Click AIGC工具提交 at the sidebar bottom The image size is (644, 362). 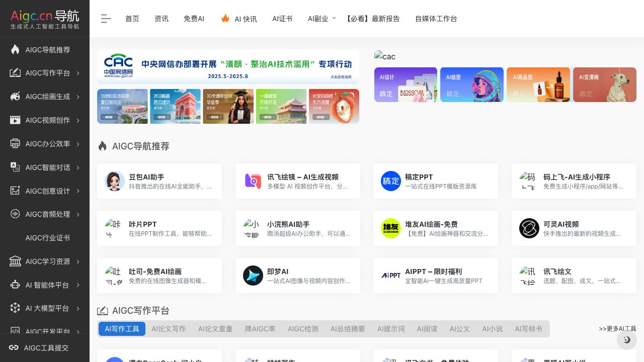46,348
